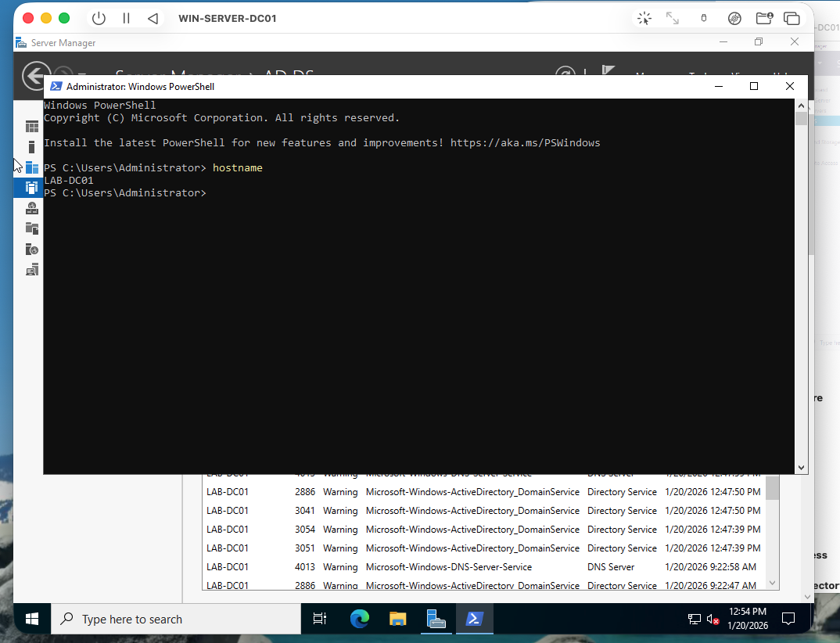Click the taskbar search input box
Screen dimensions: 840x643
coord(176,618)
